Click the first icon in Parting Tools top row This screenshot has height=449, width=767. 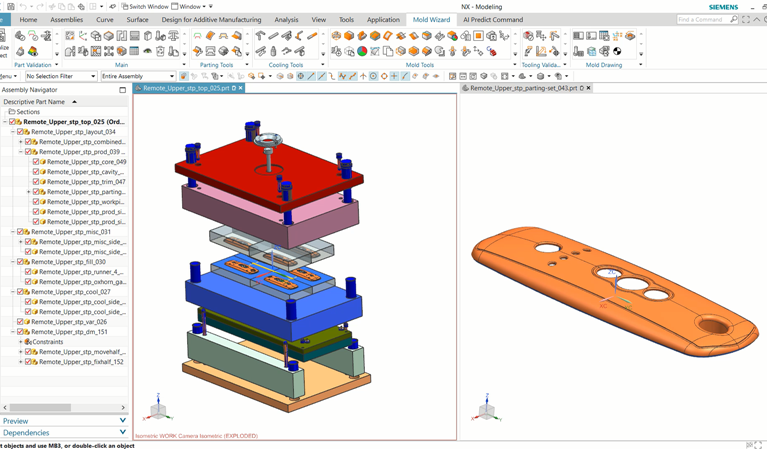(197, 36)
